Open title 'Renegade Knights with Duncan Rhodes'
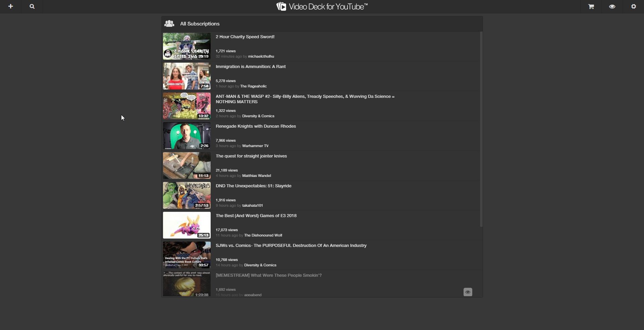644x330 pixels. pyautogui.click(x=256, y=126)
